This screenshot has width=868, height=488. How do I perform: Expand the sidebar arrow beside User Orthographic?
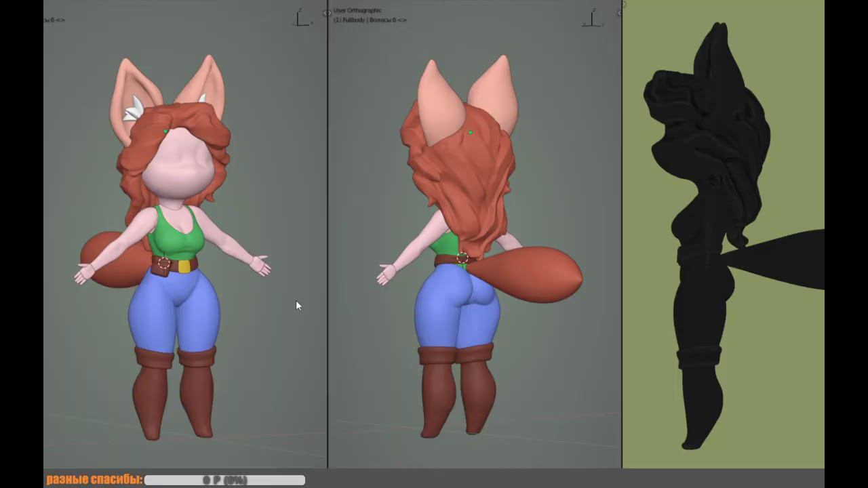(327, 13)
